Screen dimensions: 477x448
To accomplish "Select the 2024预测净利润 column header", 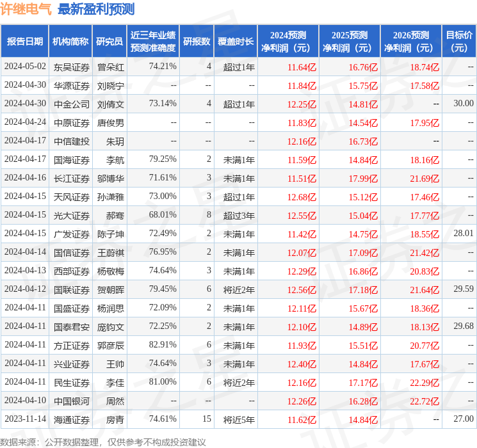I will tap(288, 42).
